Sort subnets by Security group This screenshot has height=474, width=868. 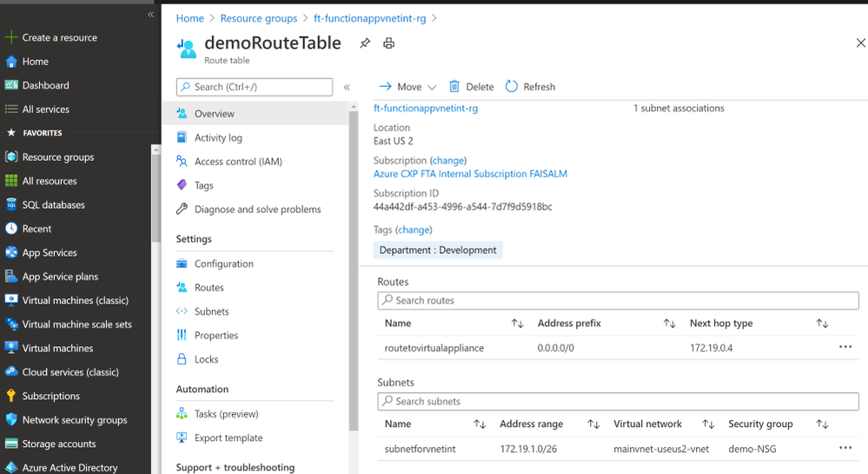(822, 424)
